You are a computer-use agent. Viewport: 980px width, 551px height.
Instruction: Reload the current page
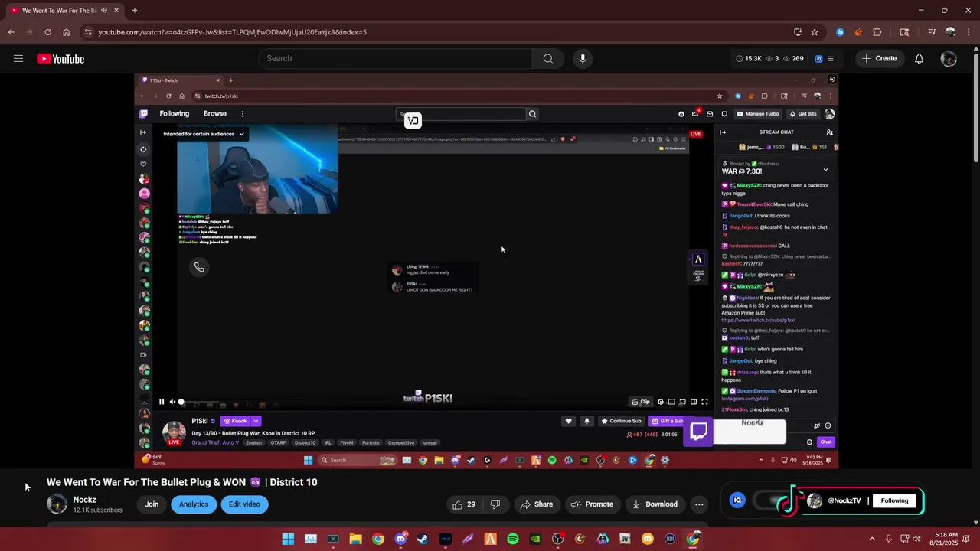47,32
